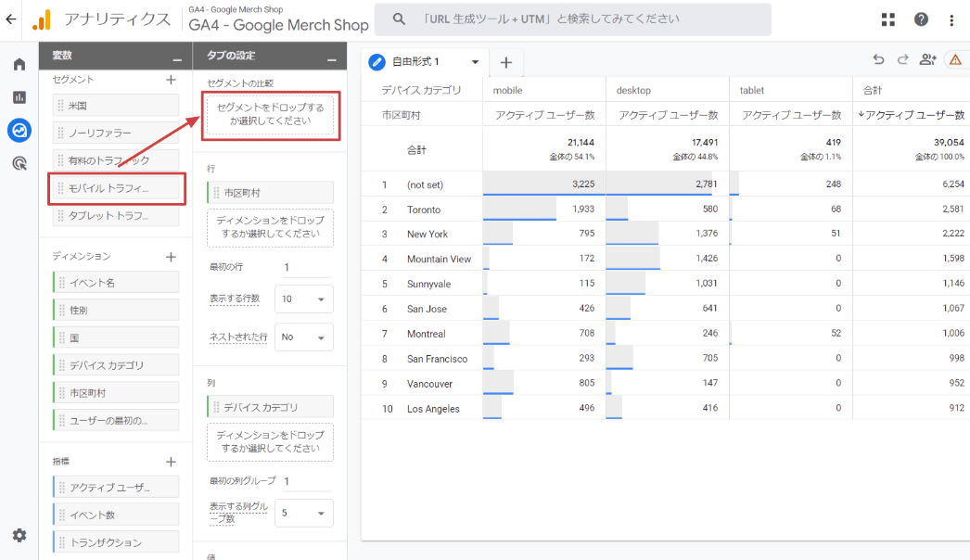The width and height of the screenshot is (970, 560).
Task: Select デバイス カテゴリ in the dimension list
Action: (x=116, y=365)
